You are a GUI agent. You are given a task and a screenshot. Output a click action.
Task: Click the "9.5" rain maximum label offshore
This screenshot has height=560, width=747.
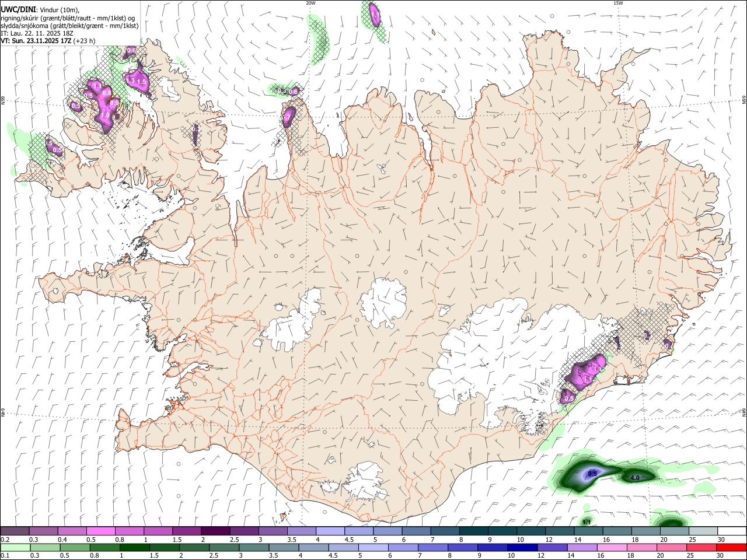[592, 474]
